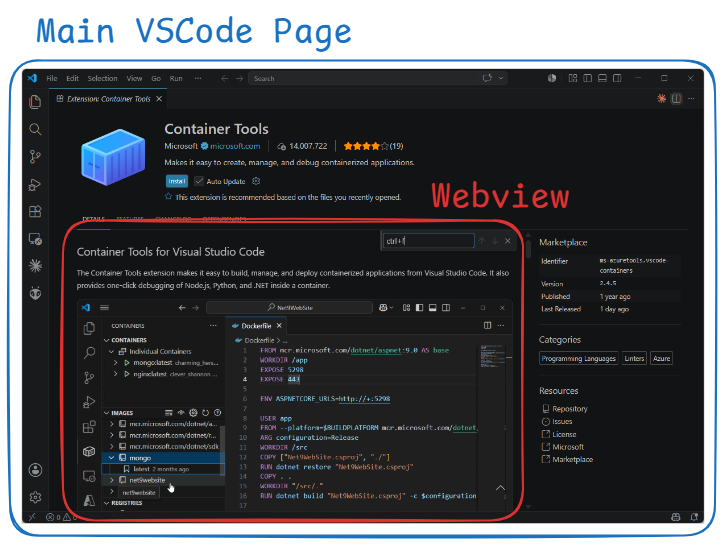Open the Source Control view
This screenshot has width=725, height=545.
35,157
